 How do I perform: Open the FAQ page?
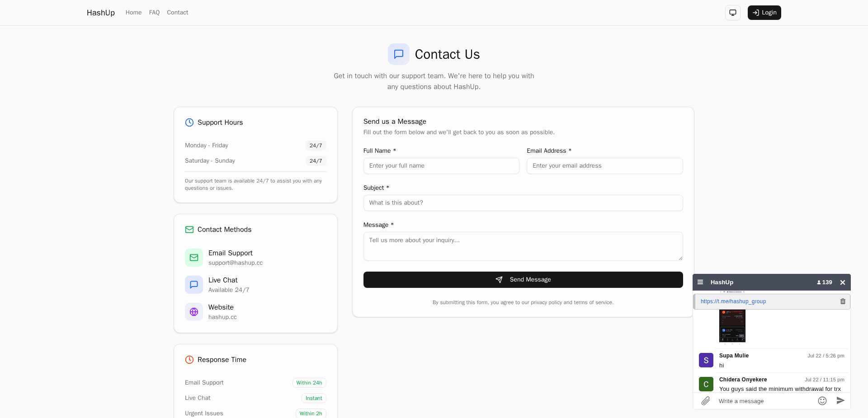[x=154, y=12]
